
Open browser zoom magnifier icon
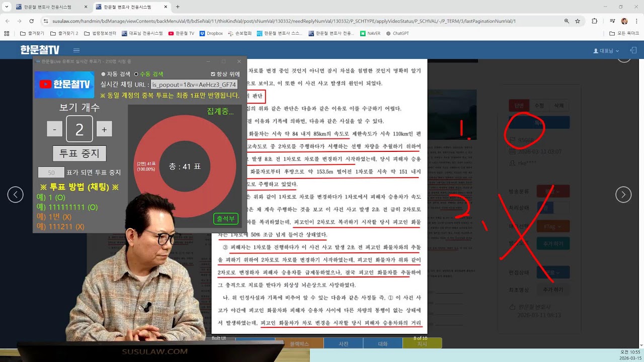567,21
